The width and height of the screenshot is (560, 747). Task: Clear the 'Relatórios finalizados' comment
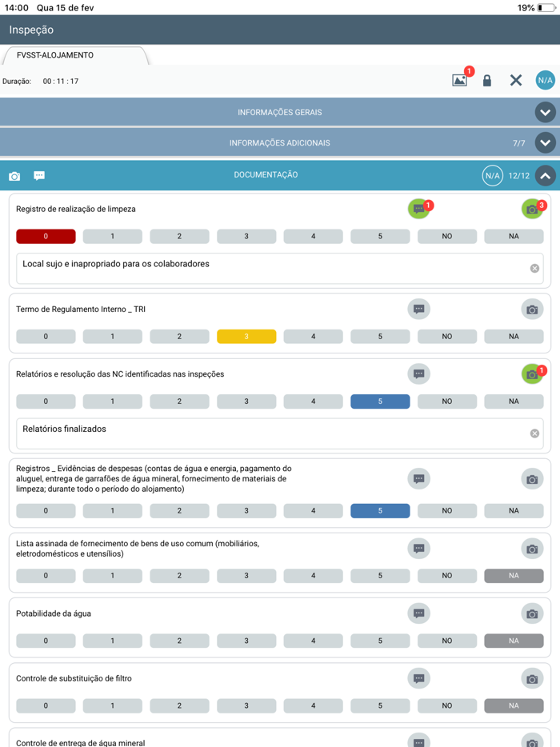click(x=534, y=433)
